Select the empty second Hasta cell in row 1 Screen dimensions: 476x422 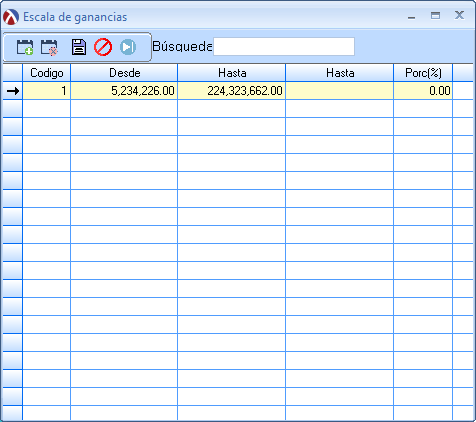coord(340,91)
